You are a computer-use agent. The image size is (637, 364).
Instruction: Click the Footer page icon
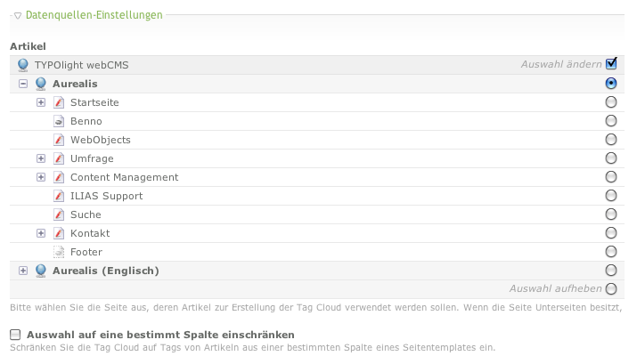(59, 252)
